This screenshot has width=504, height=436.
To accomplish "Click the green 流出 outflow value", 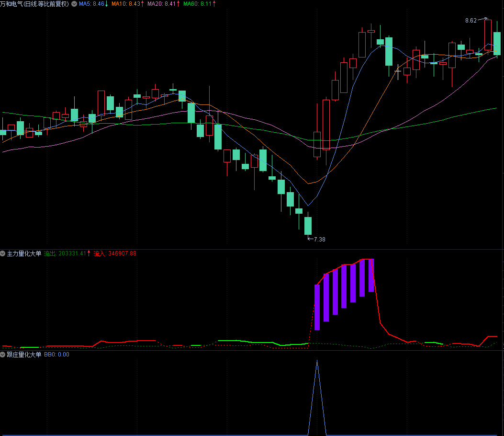I will click(65, 253).
